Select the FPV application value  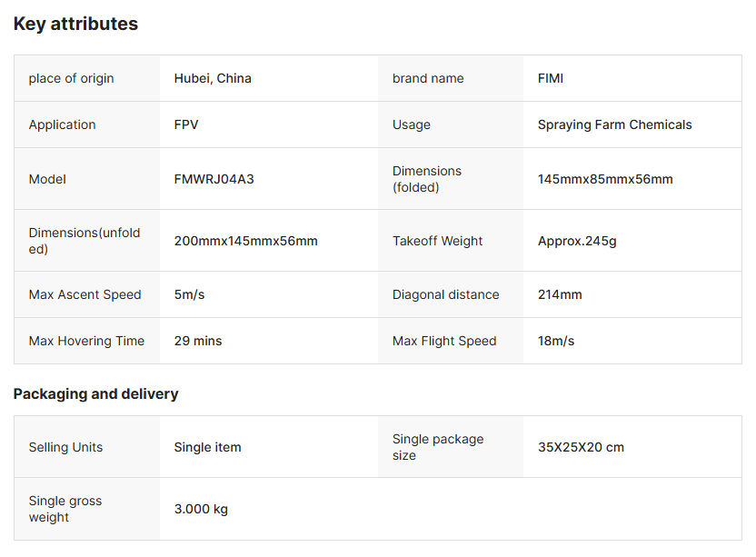[186, 124]
